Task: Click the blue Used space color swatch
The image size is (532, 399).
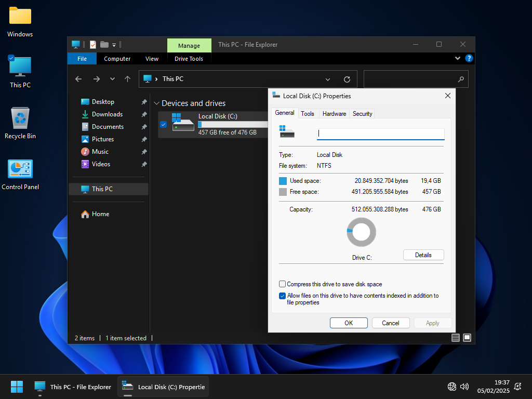Action: click(283, 181)
